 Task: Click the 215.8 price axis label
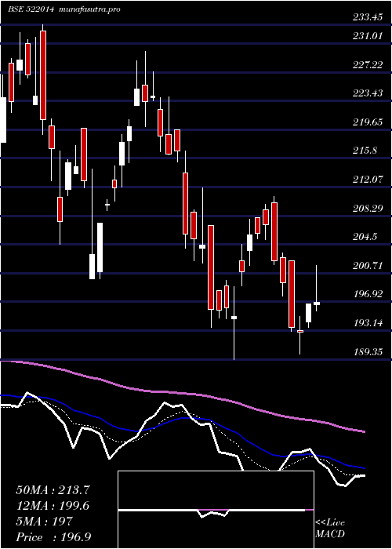point(364,151)
